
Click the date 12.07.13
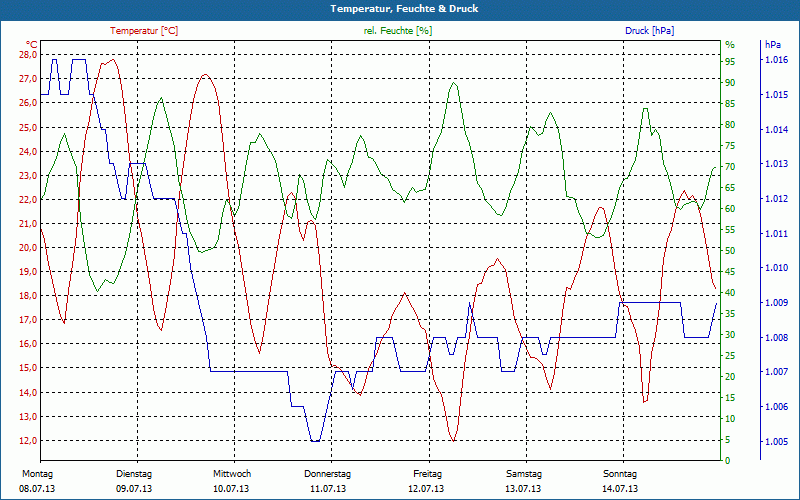pos(426,489)
